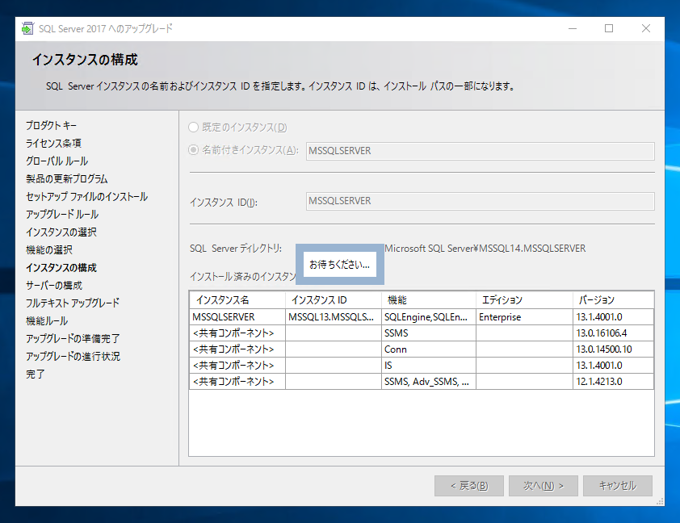The height and width of the screenshot is (523, 680).
Task: Go to the アップグレードの進行状況 step
Action: point(73,356)
